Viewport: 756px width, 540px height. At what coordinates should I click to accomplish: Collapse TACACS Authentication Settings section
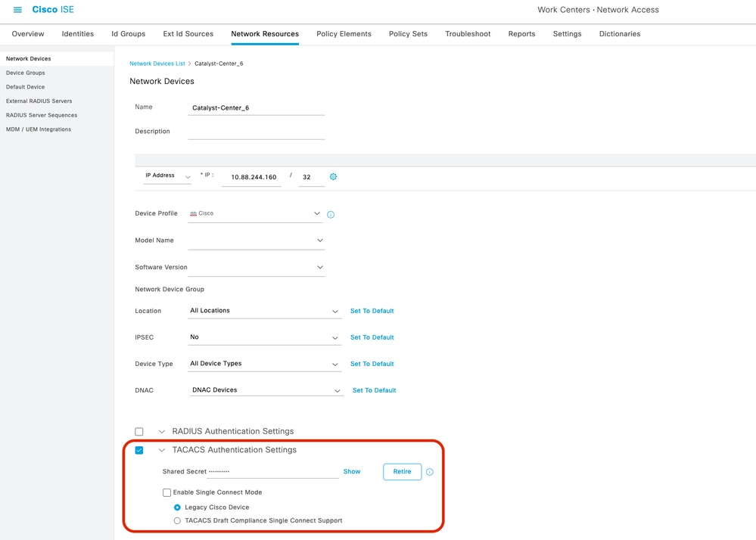(161, 450)
